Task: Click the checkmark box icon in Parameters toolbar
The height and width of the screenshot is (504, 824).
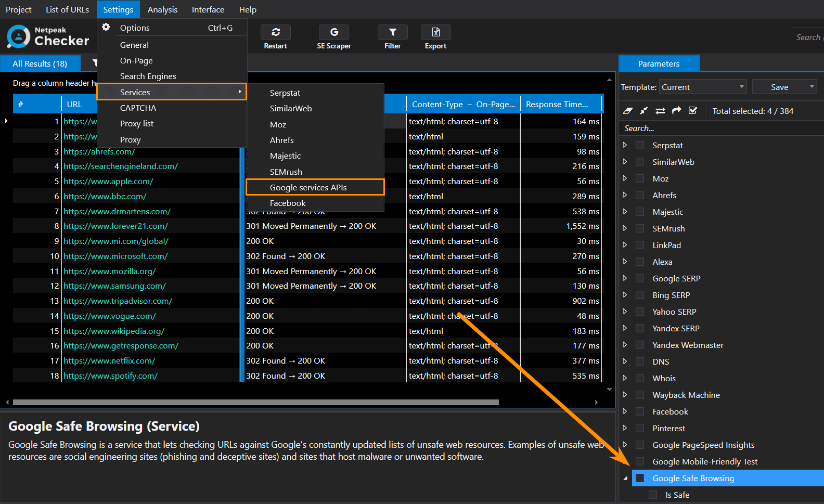Action: click(692, 111)
